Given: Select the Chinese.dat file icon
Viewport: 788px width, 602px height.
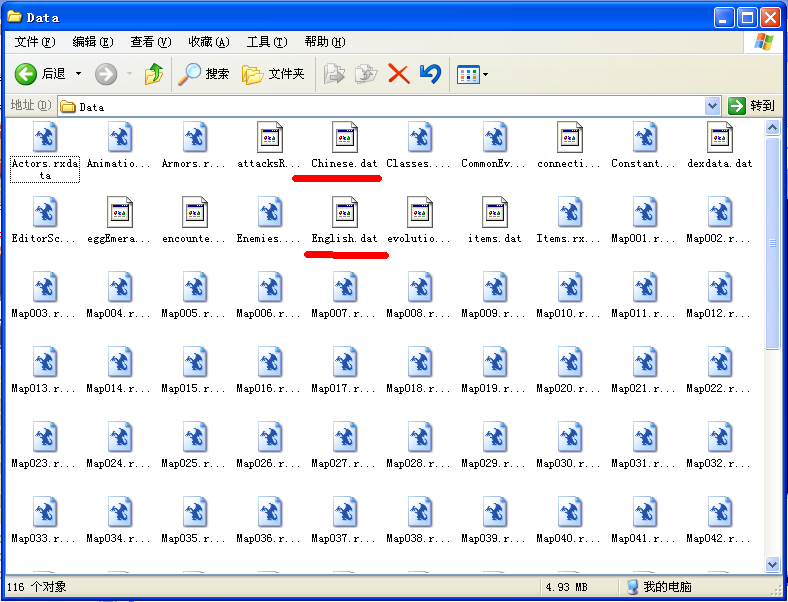Looking at the screenshot, I should click(x=345, y=137).
